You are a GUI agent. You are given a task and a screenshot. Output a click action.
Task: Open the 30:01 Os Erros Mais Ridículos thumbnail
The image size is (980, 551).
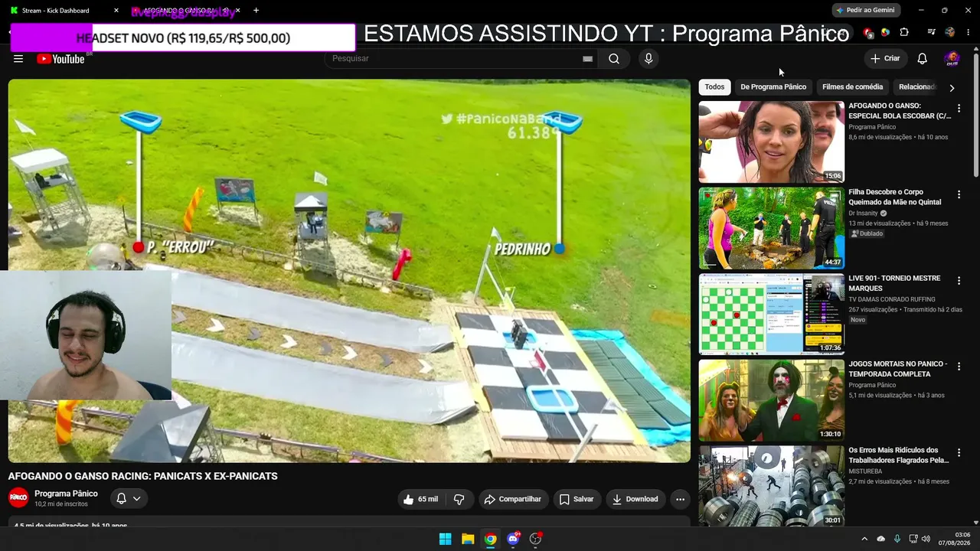point(772,487)
